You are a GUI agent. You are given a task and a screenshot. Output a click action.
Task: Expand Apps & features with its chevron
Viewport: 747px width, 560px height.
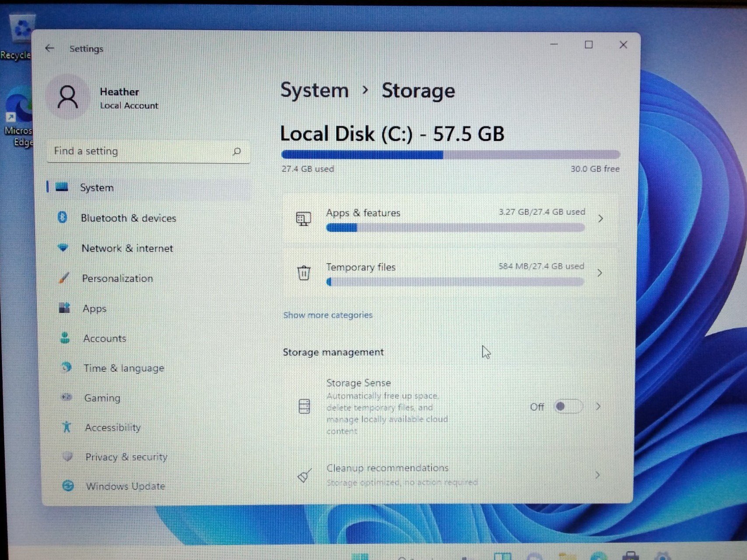tap(600, 218)
